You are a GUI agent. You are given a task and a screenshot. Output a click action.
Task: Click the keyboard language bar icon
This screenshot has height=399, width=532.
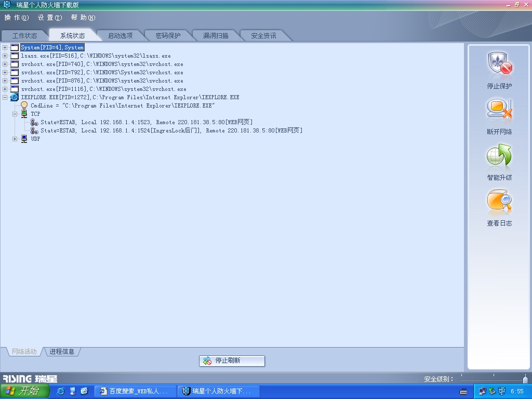tap(463, 392)
